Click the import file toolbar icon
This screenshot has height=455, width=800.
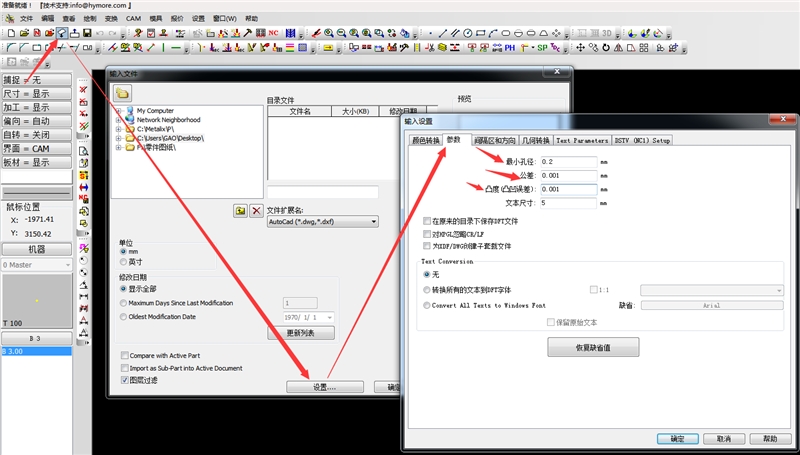coord(62,33)
